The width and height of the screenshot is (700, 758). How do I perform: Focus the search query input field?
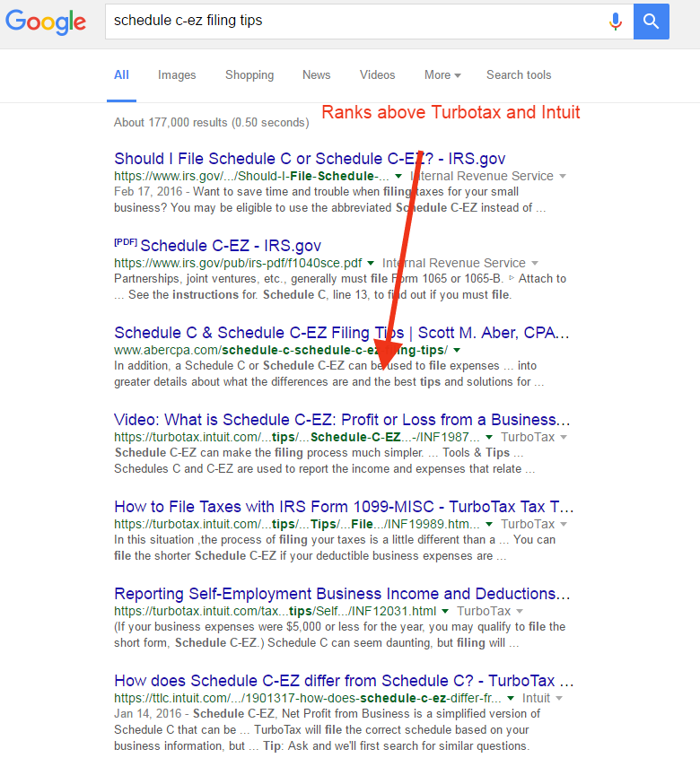(369, 22)
